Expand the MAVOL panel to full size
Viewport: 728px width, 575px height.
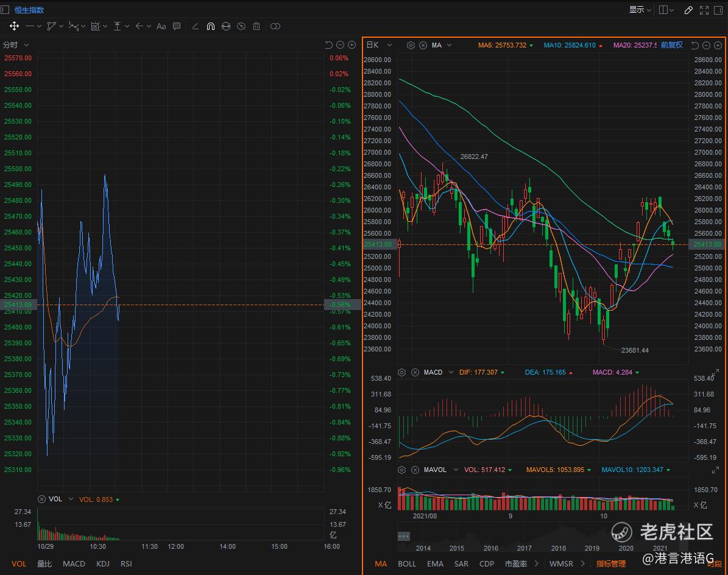coord(715,470)
